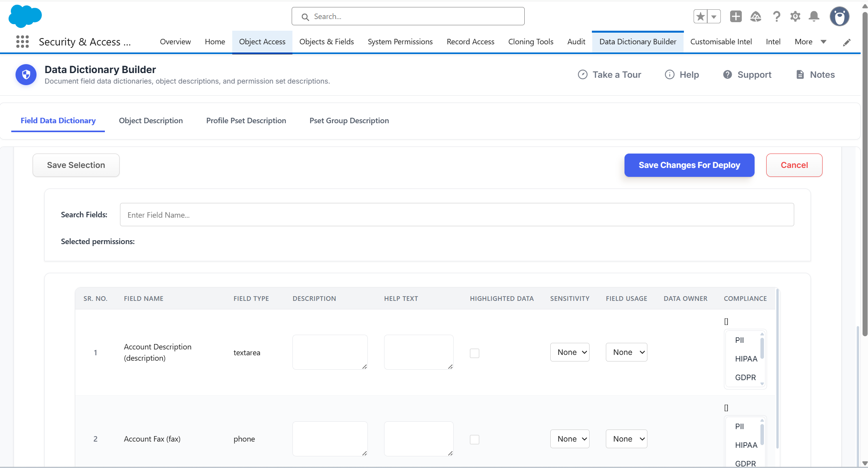This screenshot has width=868, height=468.
Task: Open the Intel nav tab
Action: [773, 42]
